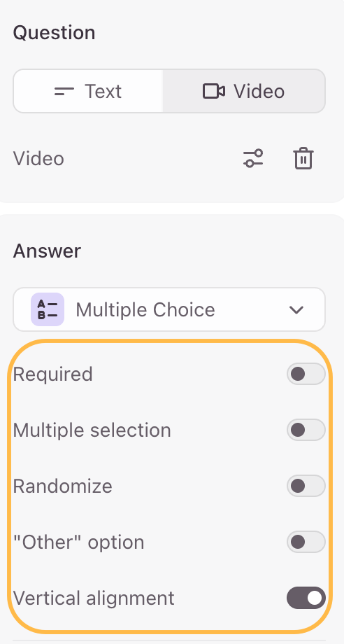Click the Question section heading
The width and height of the screenshot is (344, 644).
pyautogui.click(x=54, y=33)
